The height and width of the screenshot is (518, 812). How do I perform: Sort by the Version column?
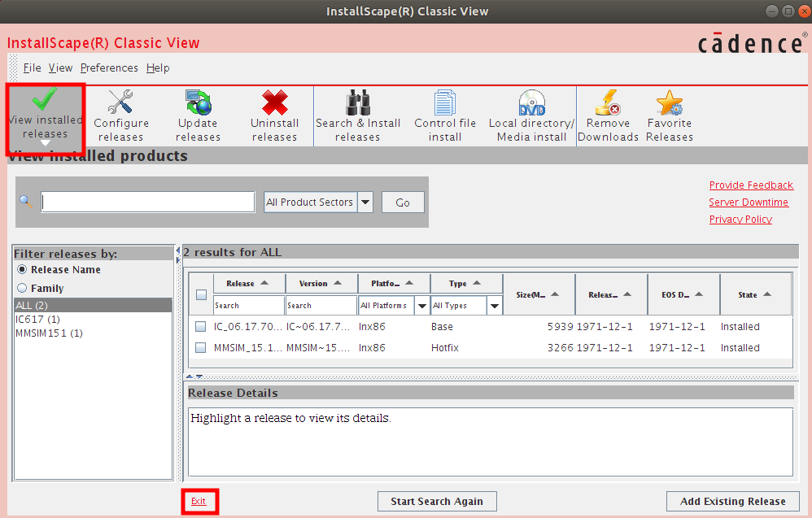click(321, 284)
